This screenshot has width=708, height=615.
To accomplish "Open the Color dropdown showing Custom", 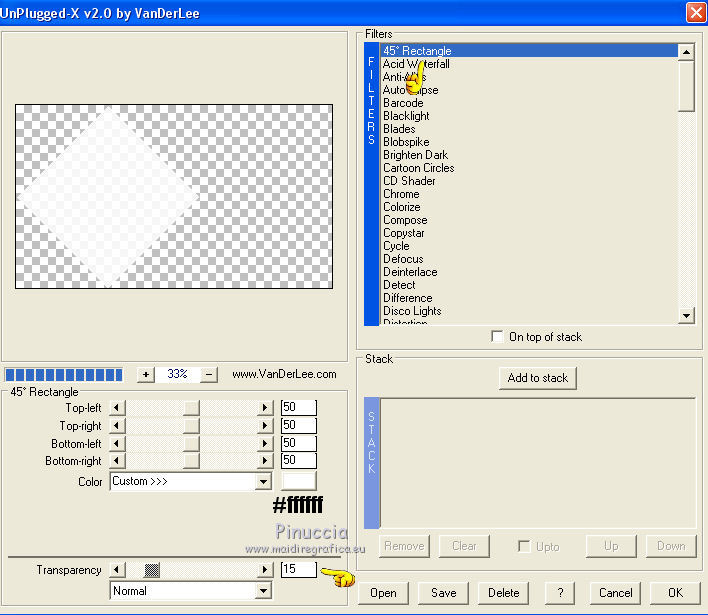I will 263,481.
